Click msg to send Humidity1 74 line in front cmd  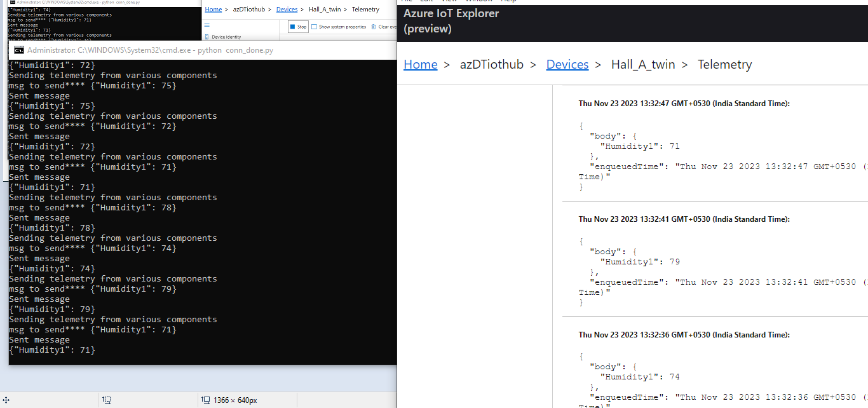pos(93,248)
